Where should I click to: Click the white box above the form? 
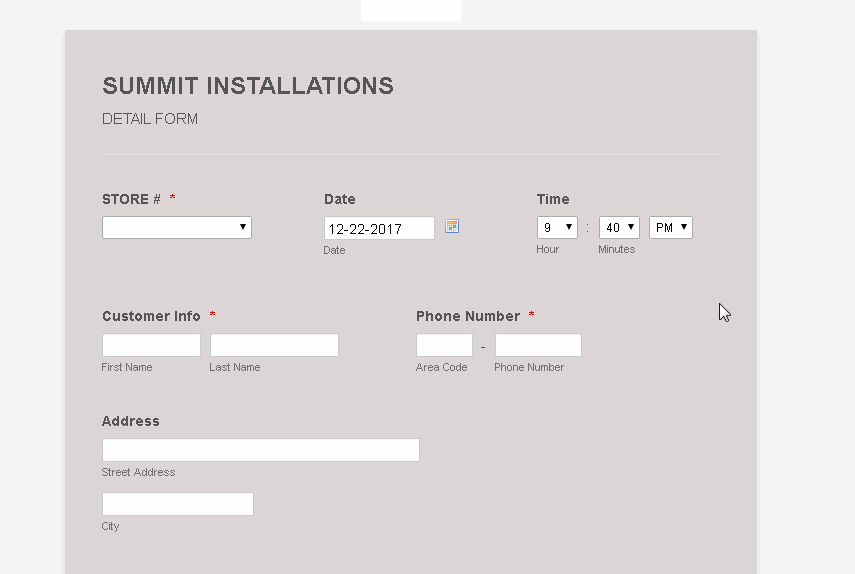(x=411, y=10)
